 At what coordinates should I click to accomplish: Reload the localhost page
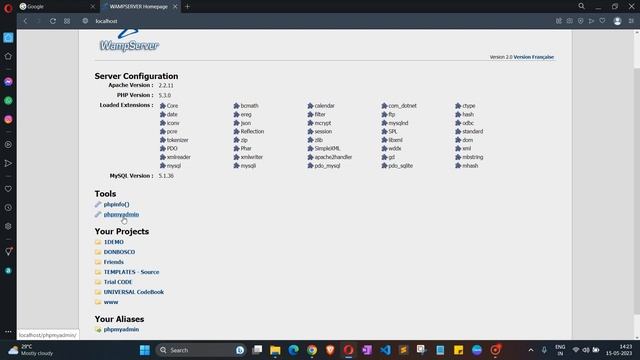tap(53, 21)
